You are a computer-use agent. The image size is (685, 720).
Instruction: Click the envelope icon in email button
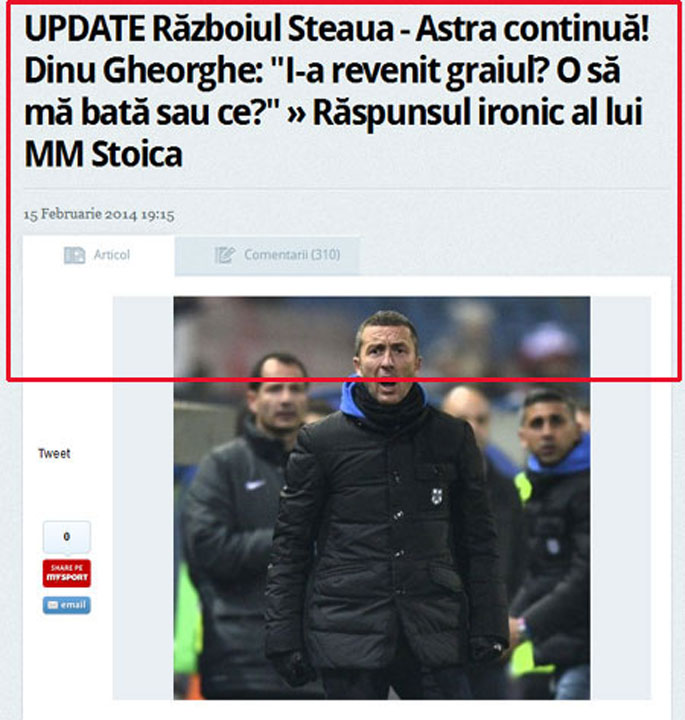click(x=53, y=605)
